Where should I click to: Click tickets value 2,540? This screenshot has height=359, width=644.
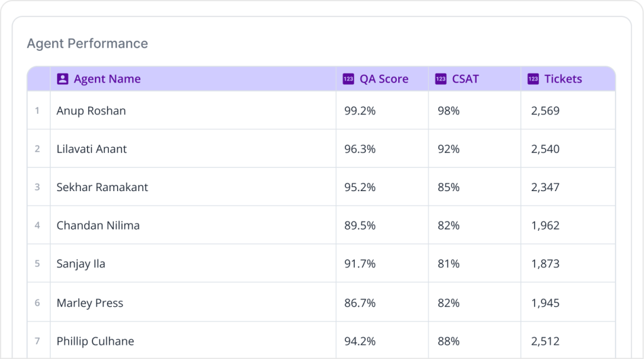click(x=545, y=149)
